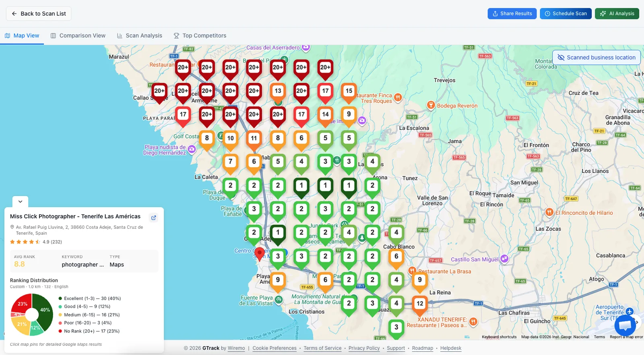Click Miss Click Photographer business title
This screenshot has height=355, width=644.
click(75, 216)
